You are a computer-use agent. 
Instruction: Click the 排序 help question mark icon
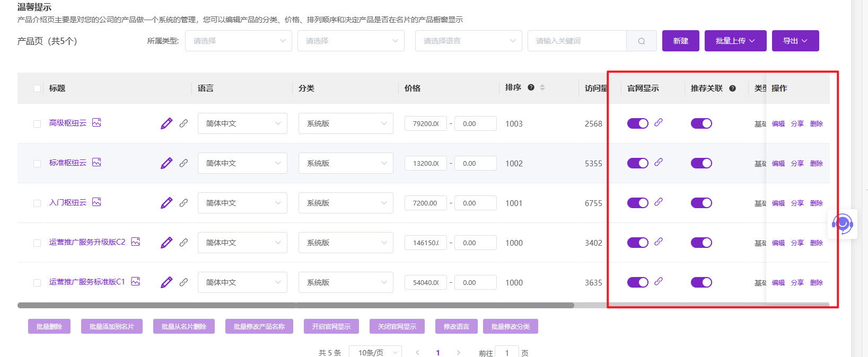click(x=531, y=87)
